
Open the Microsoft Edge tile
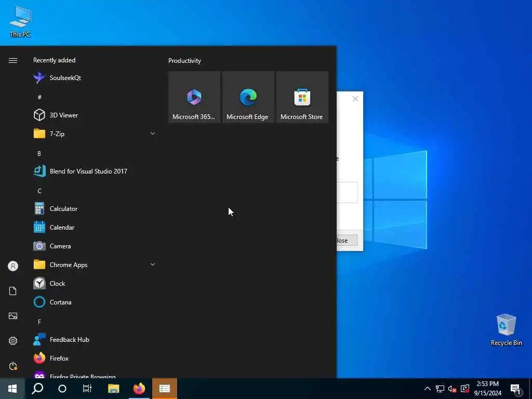248,97
